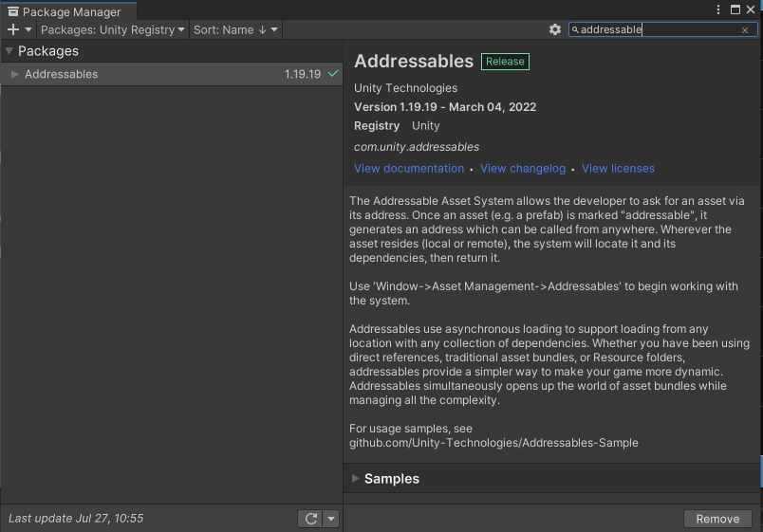
Task: Open the View documentation link
Action: coord(409,168)
